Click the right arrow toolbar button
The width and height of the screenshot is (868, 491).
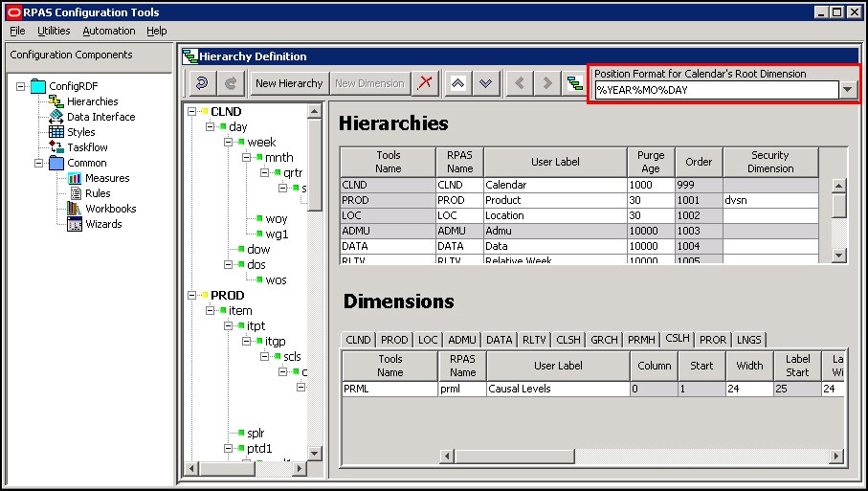tap(547, 83)
